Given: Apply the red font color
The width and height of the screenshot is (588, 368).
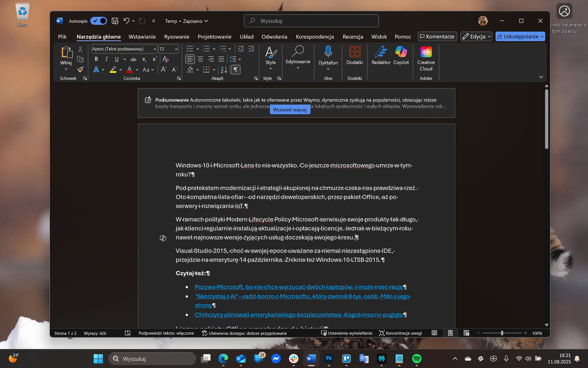Looking at the screenshot, I should [129, 70].
